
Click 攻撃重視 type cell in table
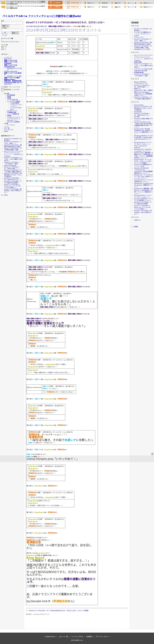[x=75, y=53]
